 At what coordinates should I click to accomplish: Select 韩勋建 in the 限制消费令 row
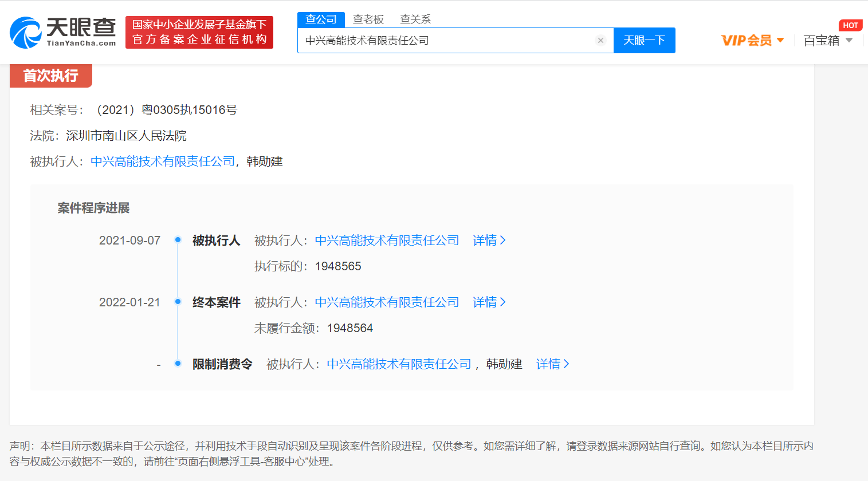pos(504,364)
